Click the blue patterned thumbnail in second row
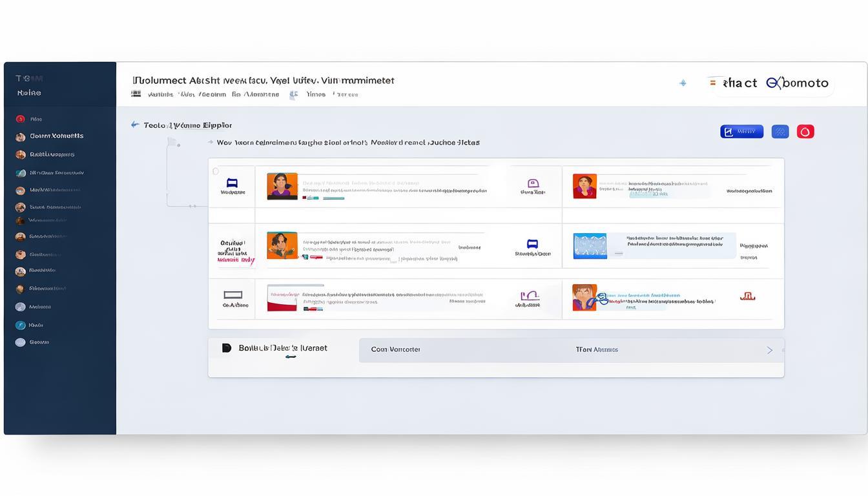868x496 pixels. coord(590,246)
